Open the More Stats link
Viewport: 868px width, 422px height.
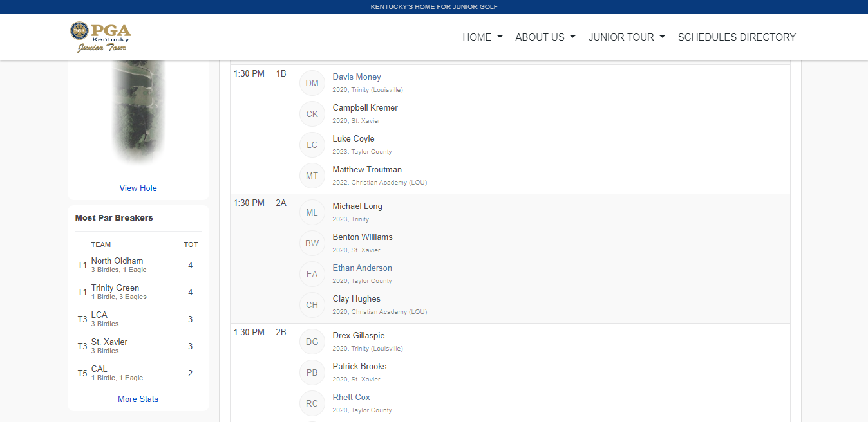[138, 399]
